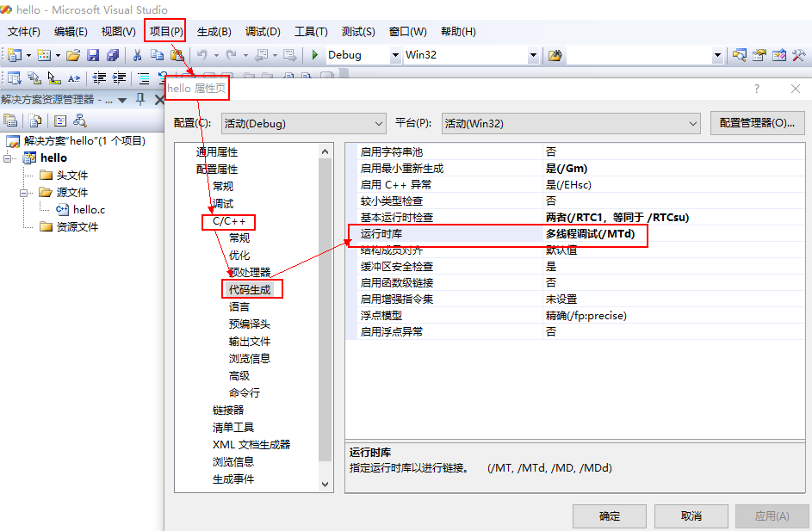Click the Undo arrow icon
Image resolution: width=812 pixels, height=531 pixels.
[x=202, y=55]
